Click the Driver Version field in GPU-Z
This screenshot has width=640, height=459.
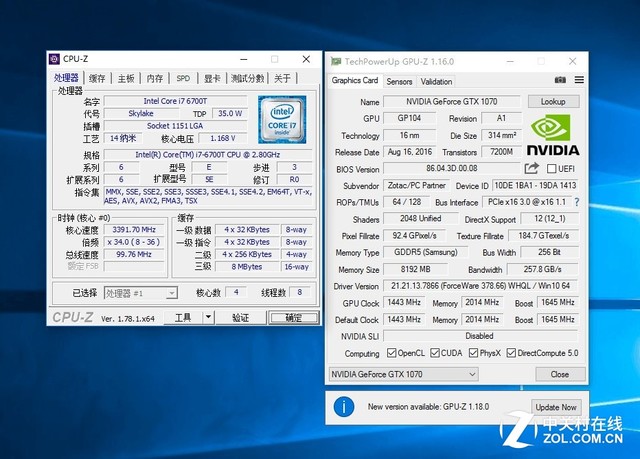pos(480,286)
